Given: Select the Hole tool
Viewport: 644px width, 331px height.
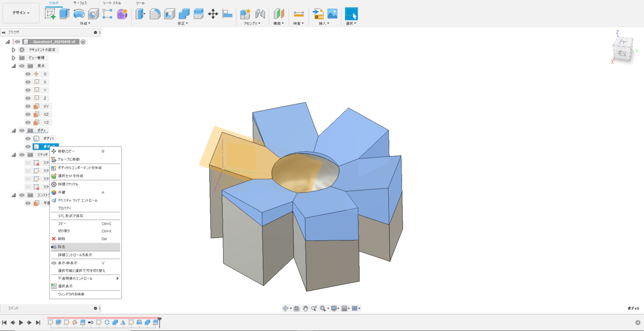Looking at the screenshot, I should (93, 14).
